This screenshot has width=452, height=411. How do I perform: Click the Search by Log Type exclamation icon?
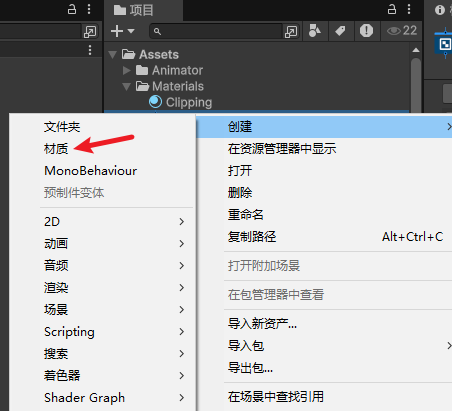coord(366,31)
